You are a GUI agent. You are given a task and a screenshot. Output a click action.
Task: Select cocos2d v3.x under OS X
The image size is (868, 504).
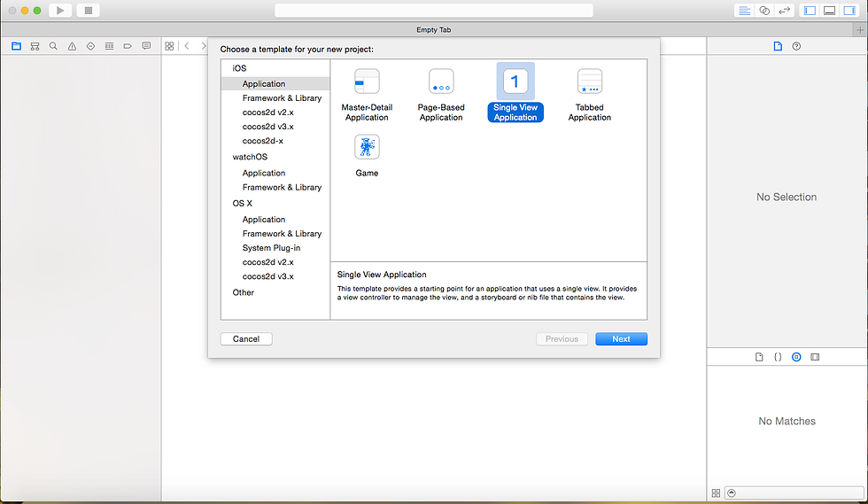click(x=267, y=277)
